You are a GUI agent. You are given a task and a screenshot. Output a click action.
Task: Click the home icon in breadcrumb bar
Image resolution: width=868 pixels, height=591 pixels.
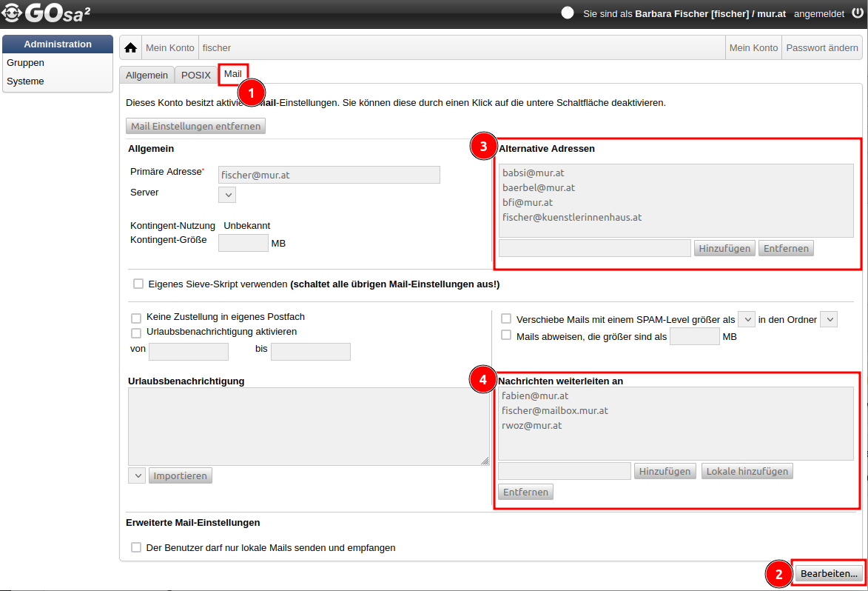[131, 48]
